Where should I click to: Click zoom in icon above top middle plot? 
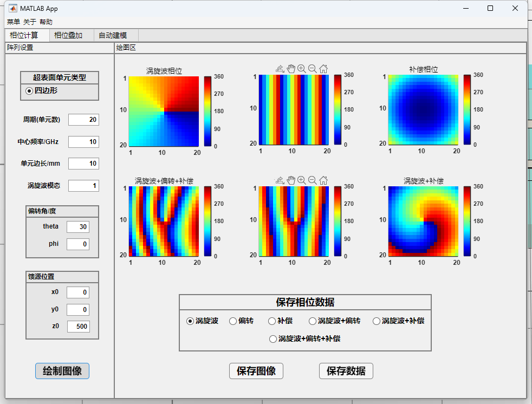[301, 69]
